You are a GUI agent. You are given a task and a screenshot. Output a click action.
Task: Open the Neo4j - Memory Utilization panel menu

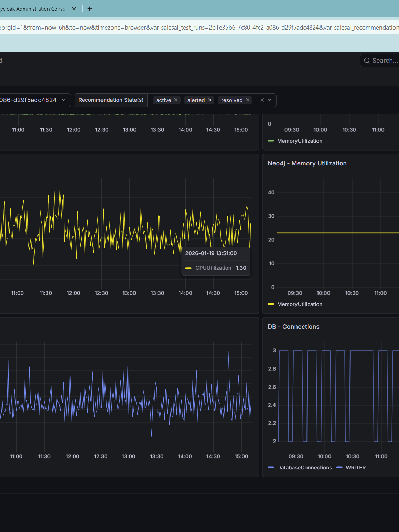tap(307, 163)
